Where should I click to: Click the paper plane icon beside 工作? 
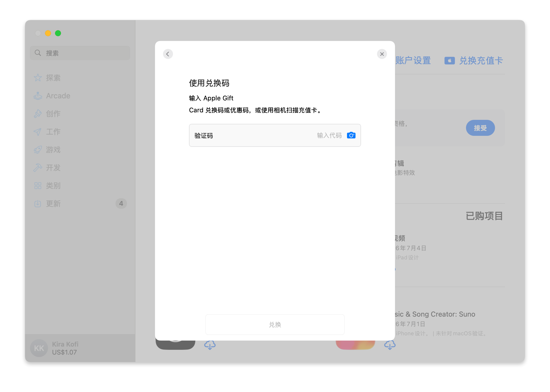click(38, 132)
